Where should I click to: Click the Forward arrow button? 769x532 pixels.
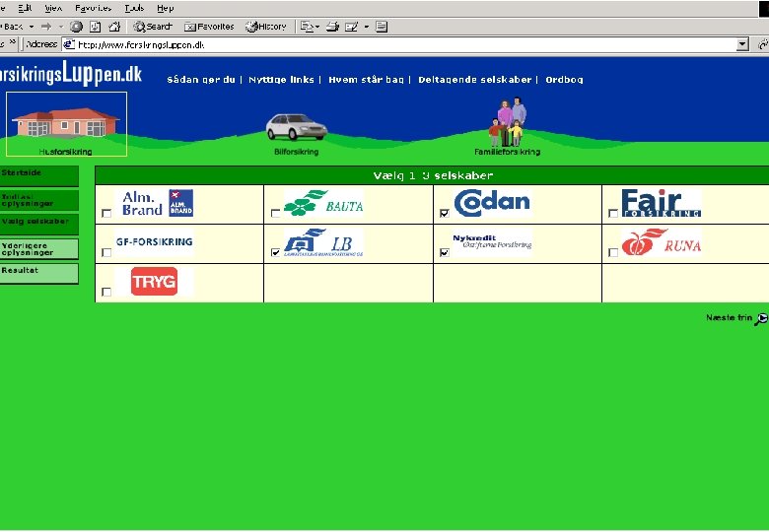click(x=46, y=27)
